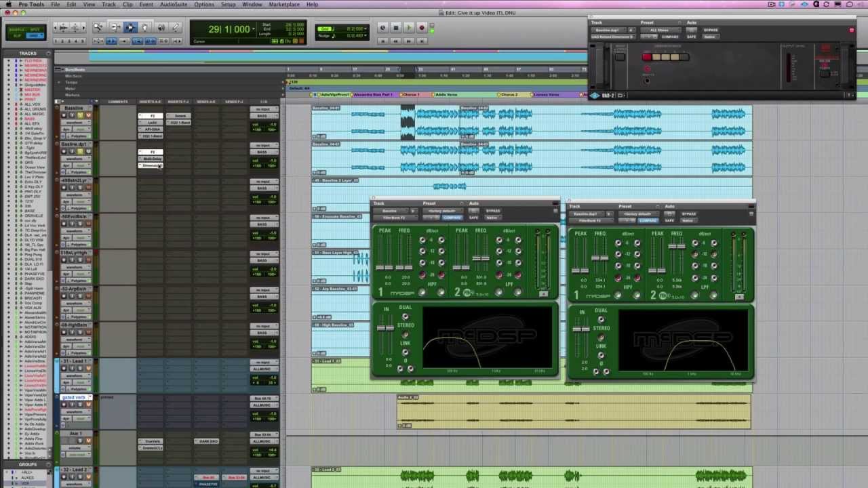Click the Play transport button
Screen dimensions: 868x488
(x=409, y=28)
